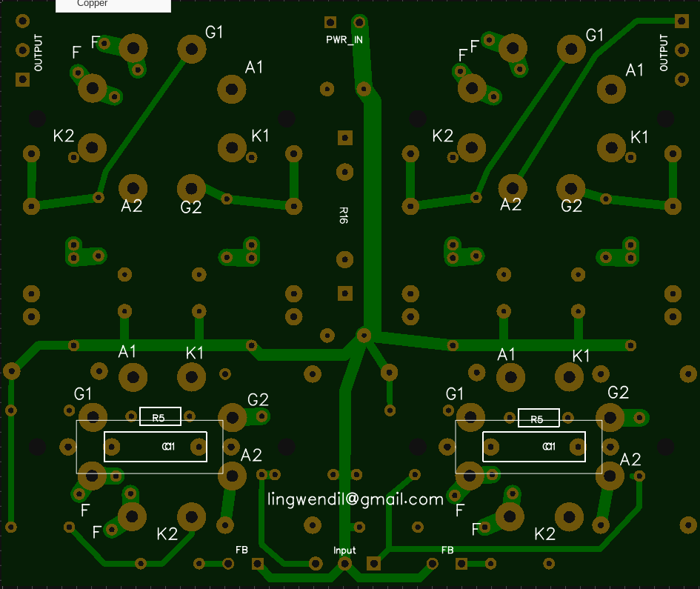The height and width of the screenshot is (589, 700).
Task: Select the OUTPUT label on the left edge
Action: [39, 53]
